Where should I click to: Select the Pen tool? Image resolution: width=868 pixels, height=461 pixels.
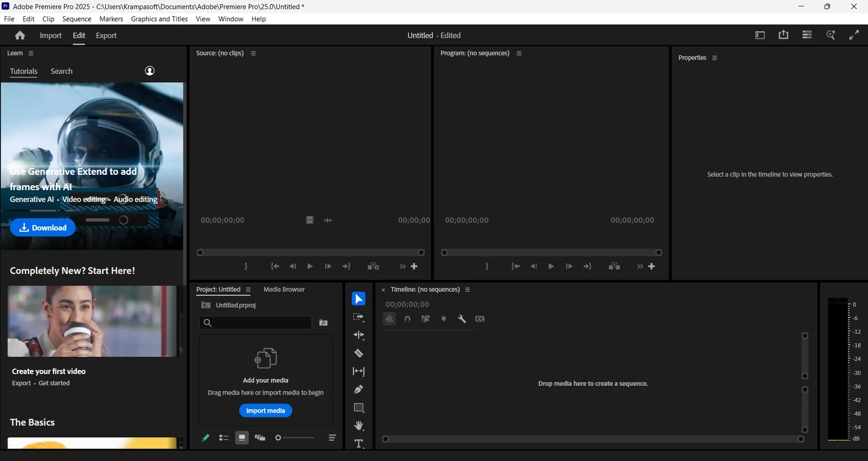point(359,389)
